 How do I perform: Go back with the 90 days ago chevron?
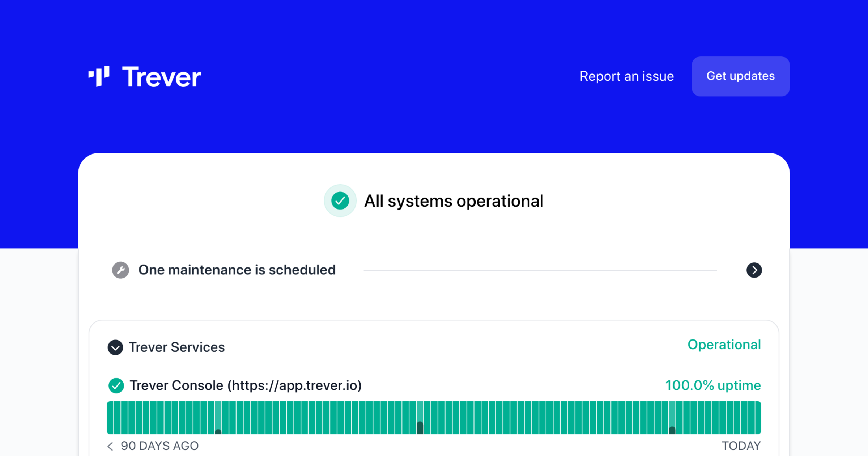coord(111,446)
